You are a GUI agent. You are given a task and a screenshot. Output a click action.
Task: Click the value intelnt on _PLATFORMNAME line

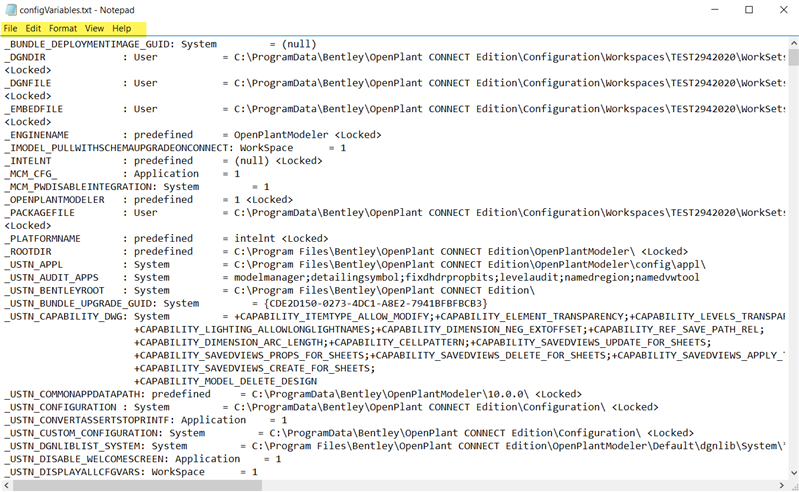pyautogui.click(x=255, y=238)
